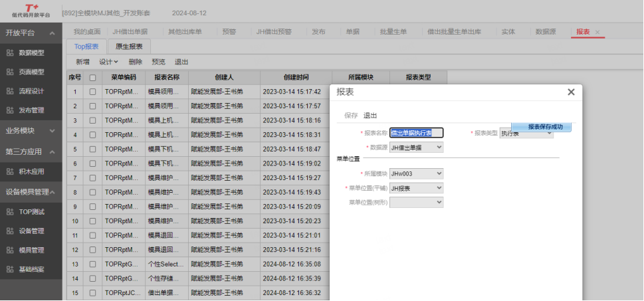The image size is (644, 301).
Task: Click the 发布管理 sidebar icon
Action: (x=10, y=110)
